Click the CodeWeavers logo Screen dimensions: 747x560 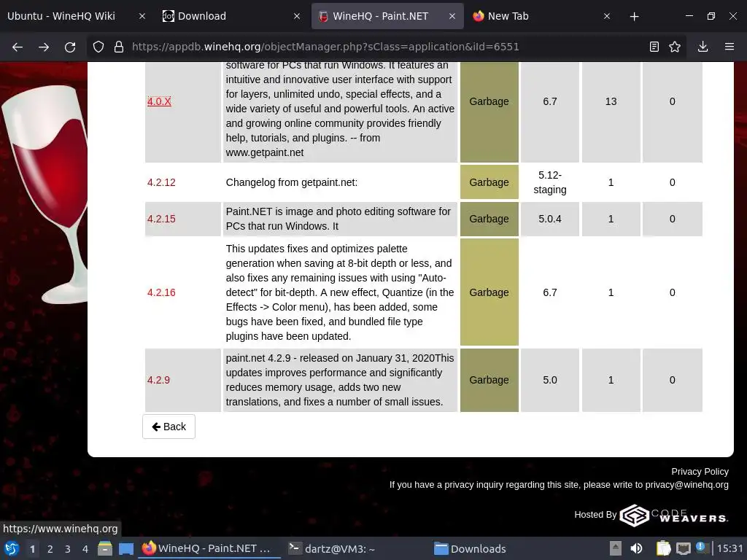point(673,516)
